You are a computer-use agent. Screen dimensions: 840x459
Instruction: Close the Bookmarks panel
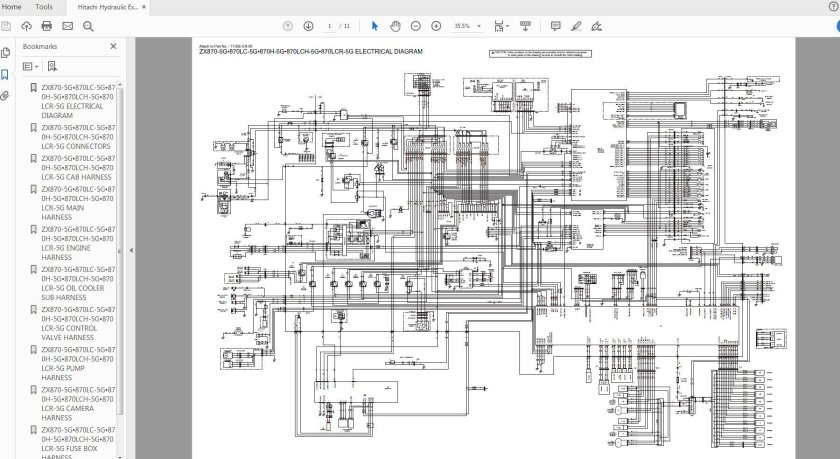pyautogui.click(x=113, y=46)
